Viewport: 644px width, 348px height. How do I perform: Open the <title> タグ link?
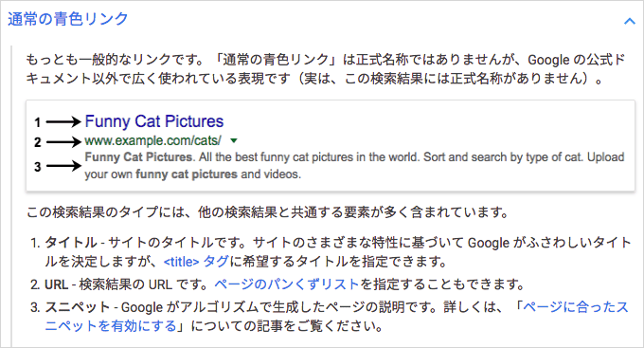[196, 262]
